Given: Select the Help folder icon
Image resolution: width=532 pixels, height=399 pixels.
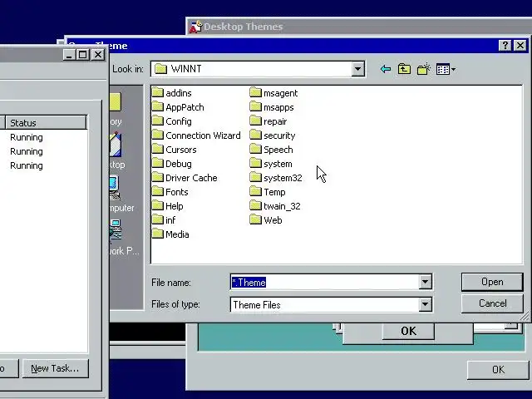Looking at the screenshot, I should point(157,205).
